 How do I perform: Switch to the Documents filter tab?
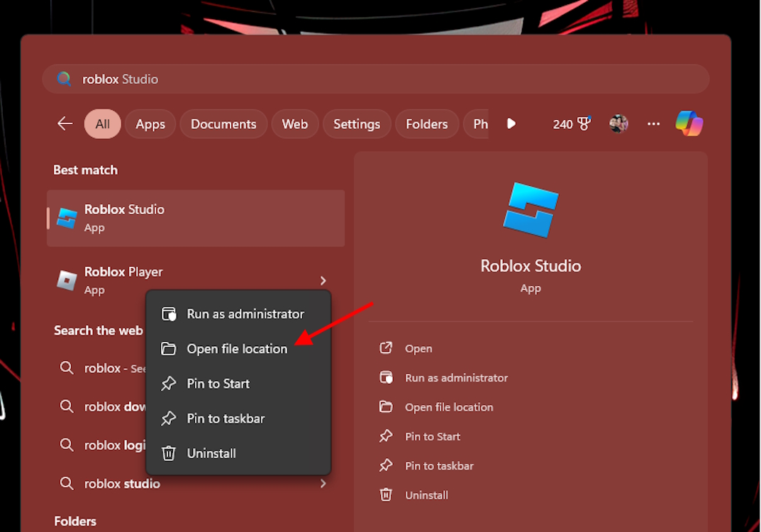[223, 124]
